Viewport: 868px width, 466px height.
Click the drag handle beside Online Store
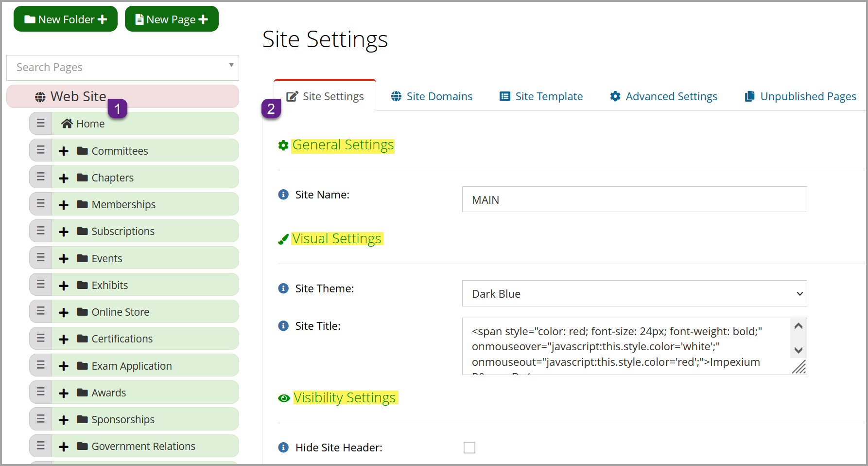point(41,311)
